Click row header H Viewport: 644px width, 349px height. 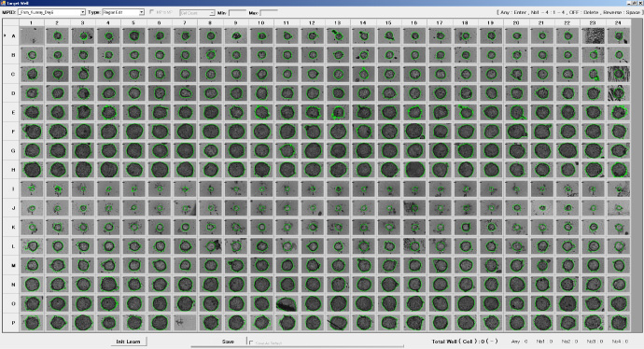pos(13,170)
